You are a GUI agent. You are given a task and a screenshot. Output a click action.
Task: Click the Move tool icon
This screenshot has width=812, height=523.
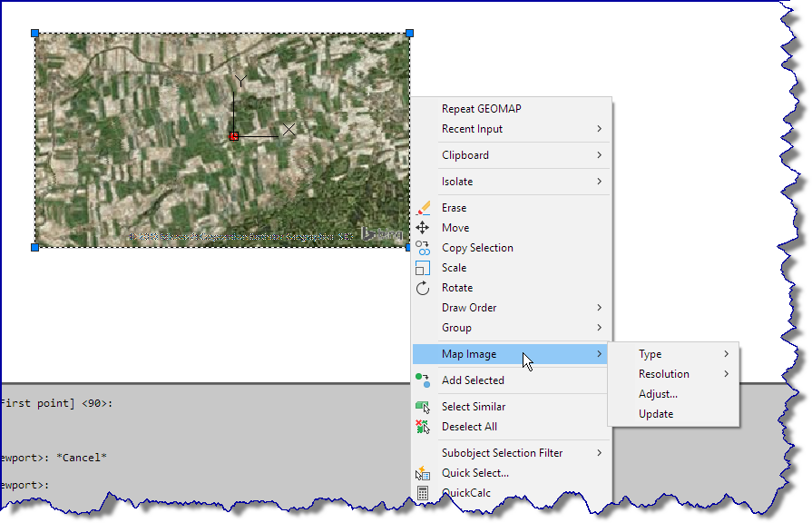click(423, 227)
